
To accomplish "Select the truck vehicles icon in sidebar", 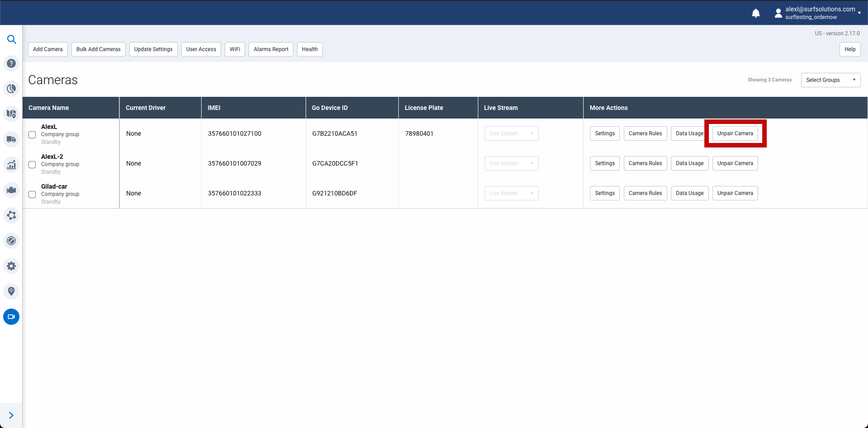I will pyautogui.click(x=11, y=139).
